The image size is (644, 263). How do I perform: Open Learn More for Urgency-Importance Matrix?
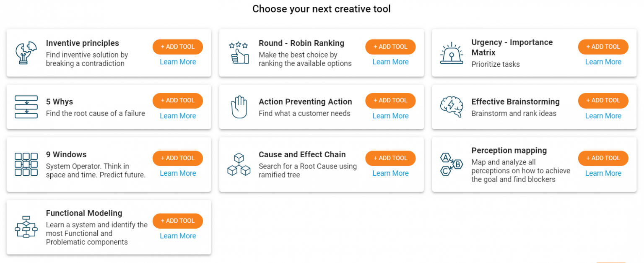pyautogui.click(x=603, y=62)
